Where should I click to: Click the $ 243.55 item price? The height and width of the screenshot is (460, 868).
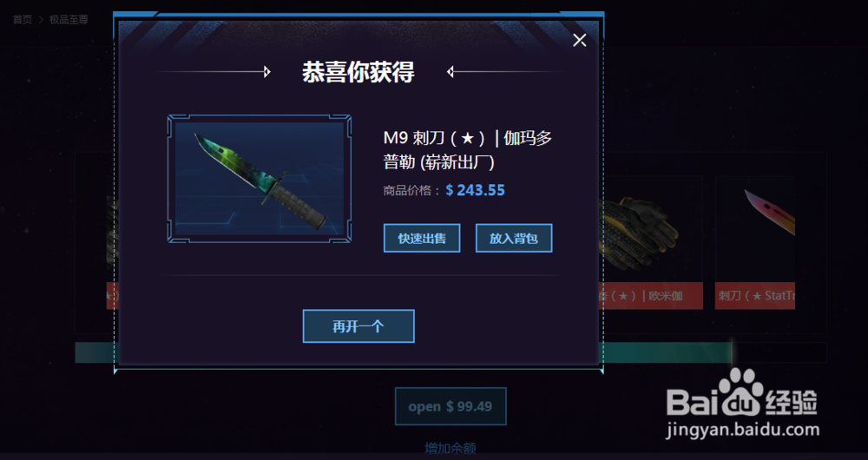(475, 190)
